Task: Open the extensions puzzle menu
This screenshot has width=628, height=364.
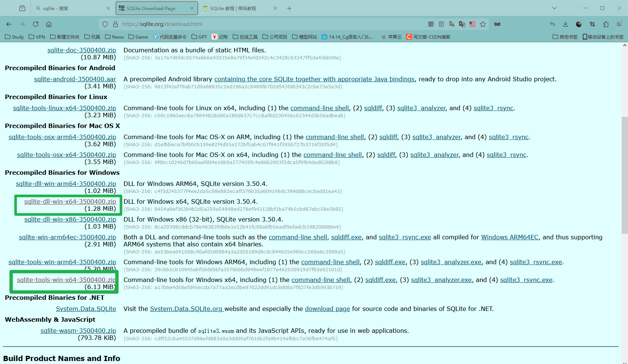Action: pos(606,24)
